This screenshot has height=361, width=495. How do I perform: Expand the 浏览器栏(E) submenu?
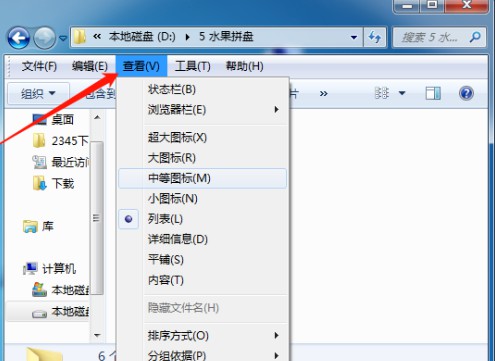coord(203,110)
